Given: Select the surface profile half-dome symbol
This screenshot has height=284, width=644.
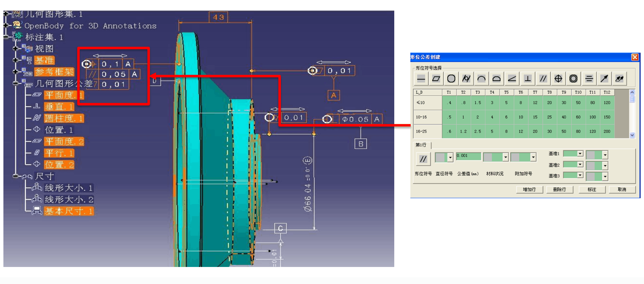Looking at the screenshot, I should 497,79.
